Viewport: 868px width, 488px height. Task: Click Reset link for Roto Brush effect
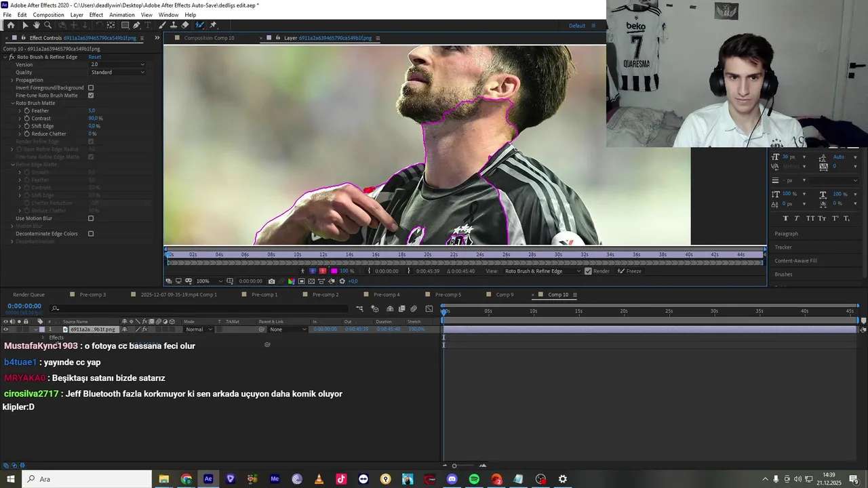pos(94,57)
